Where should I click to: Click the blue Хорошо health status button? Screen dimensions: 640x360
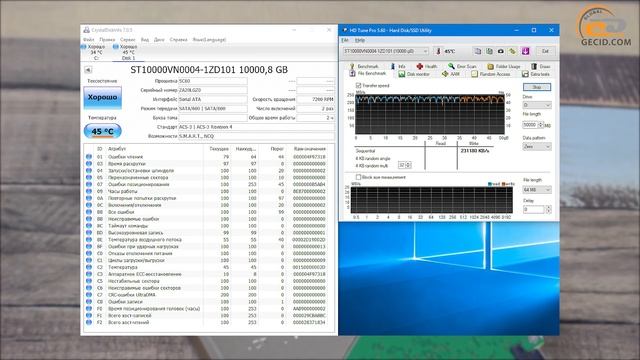pos(102,98)
